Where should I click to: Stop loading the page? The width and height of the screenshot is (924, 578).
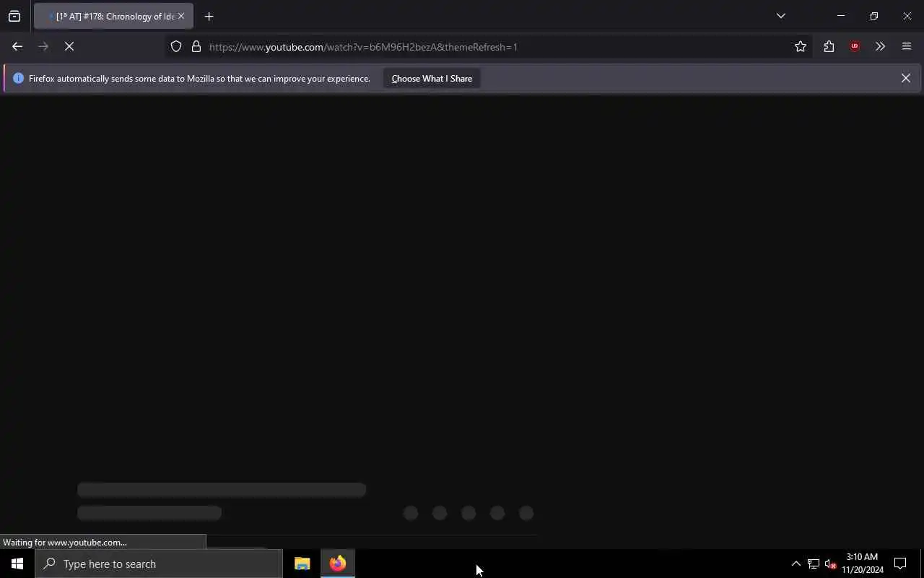[x=69, y=46]
